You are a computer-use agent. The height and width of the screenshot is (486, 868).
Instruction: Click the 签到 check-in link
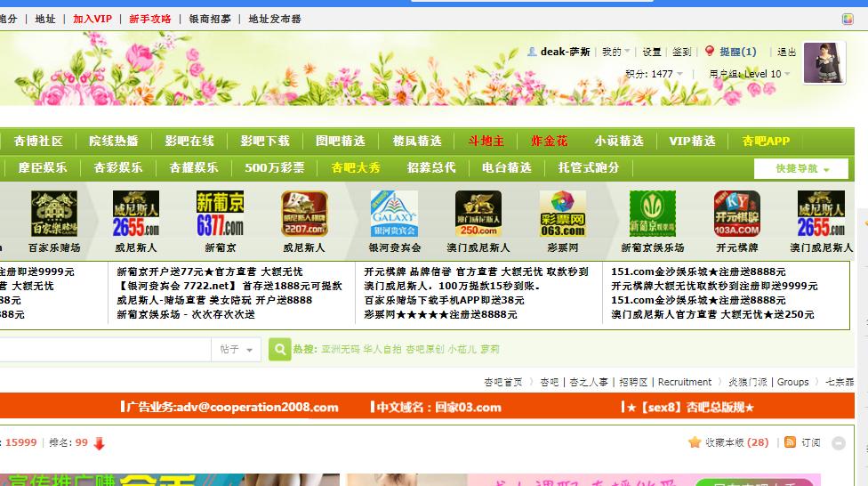click(x=681, y=52)
